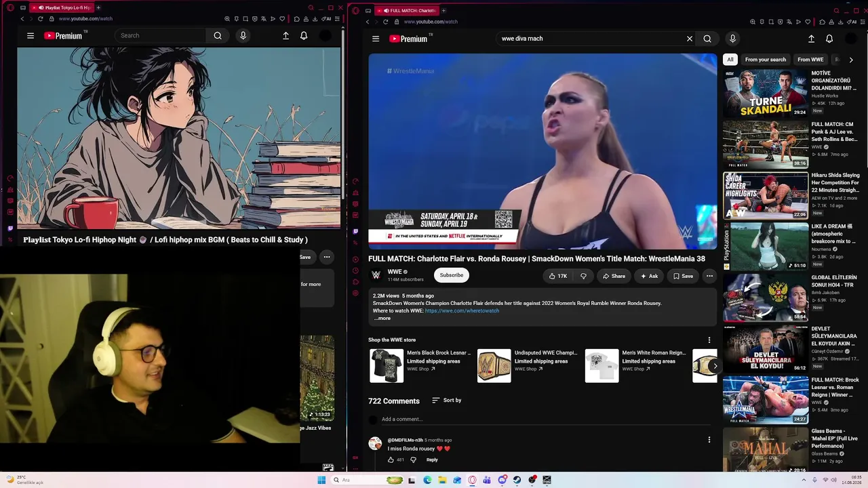
Task: Dislike the WrestleMania 38 match video
Action: 583,276
